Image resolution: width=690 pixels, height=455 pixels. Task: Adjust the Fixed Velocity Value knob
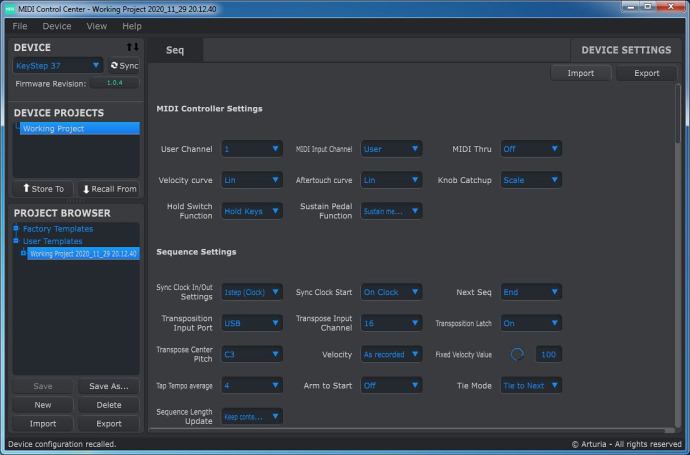pos(517,354)
